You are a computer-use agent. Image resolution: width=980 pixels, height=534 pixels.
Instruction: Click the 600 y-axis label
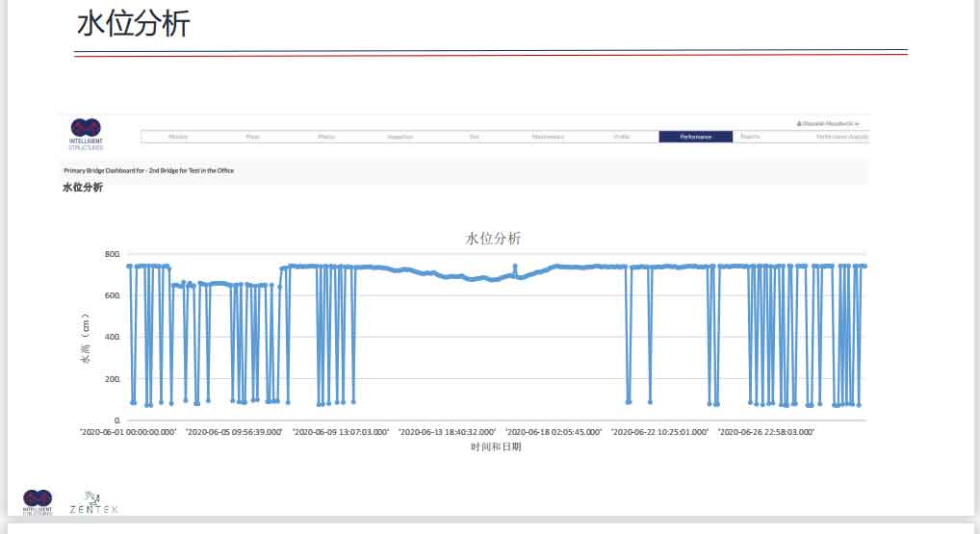click(113, 295)
